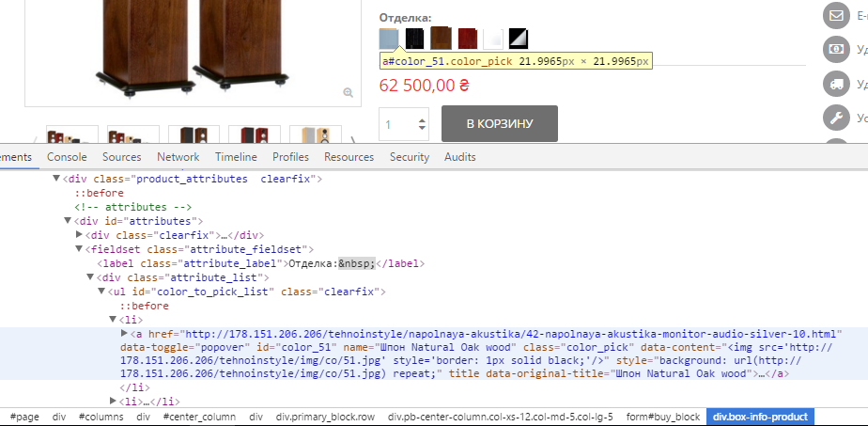
Task: Open the brown speaker pair thumbnail
Action: 194,134
